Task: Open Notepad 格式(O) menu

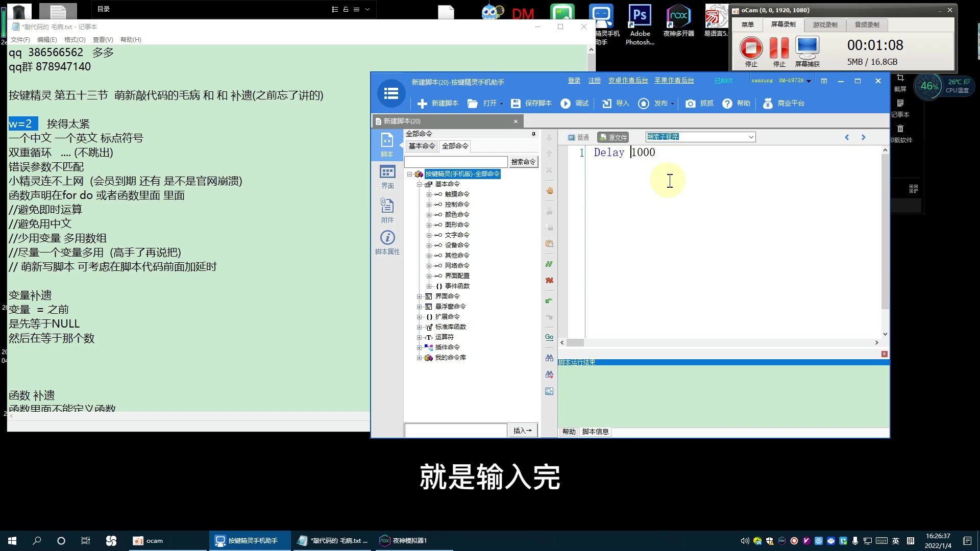Action: pos(75,40)
